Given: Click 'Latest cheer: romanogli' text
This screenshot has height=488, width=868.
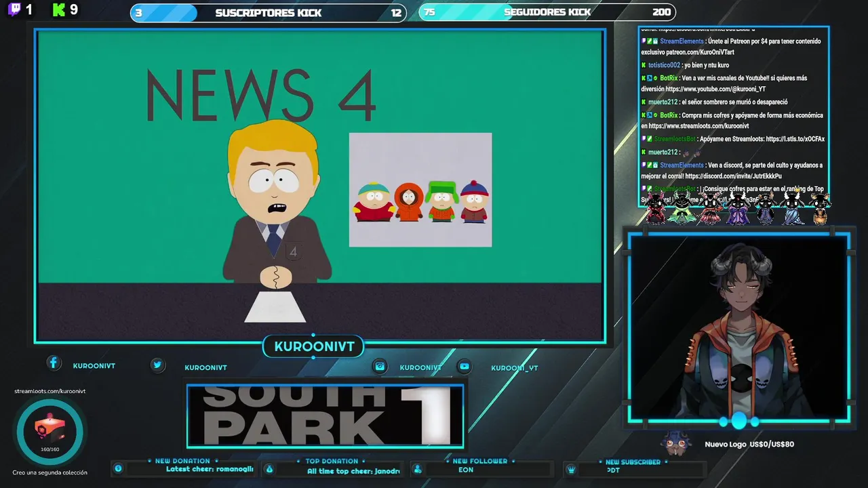Looking at the screenshot, I should click(x=210, y=469).
